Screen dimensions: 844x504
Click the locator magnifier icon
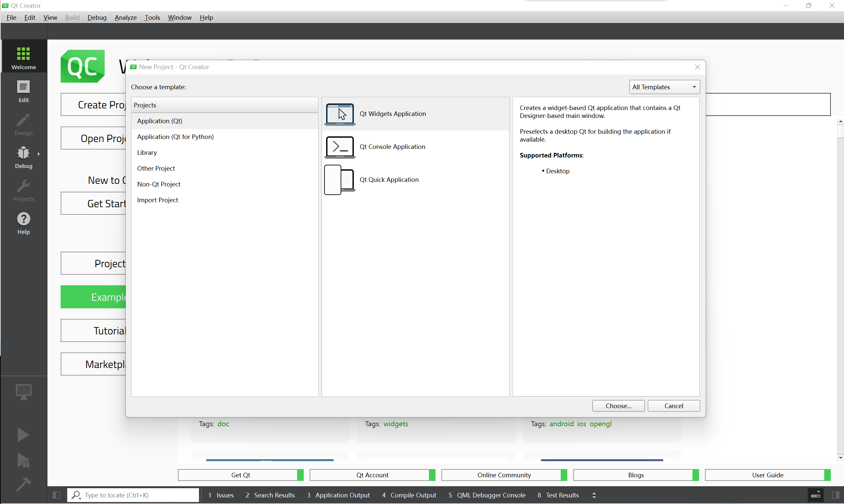76,495
